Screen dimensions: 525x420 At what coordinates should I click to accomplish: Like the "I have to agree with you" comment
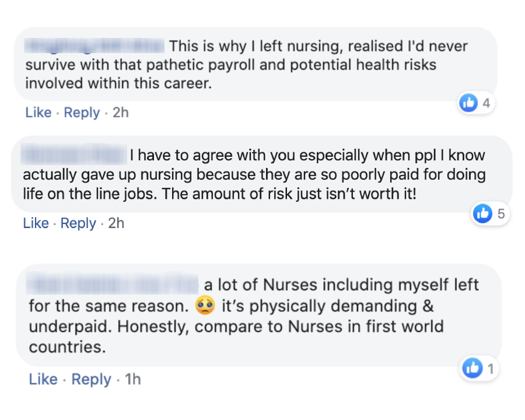tap(36, 223)
